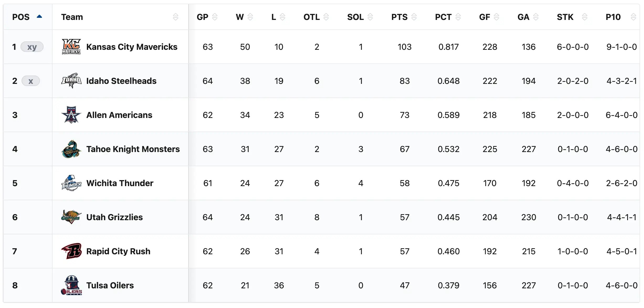Image resolution: width=644 pixels, height=308 pixels.
Task: Sort standings by the STK column
Action: (584, 17)
